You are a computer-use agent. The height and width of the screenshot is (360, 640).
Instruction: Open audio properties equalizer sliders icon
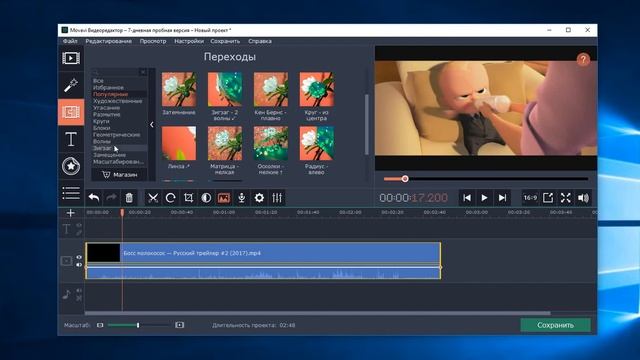pyautogui.click(x=277, y=198)
